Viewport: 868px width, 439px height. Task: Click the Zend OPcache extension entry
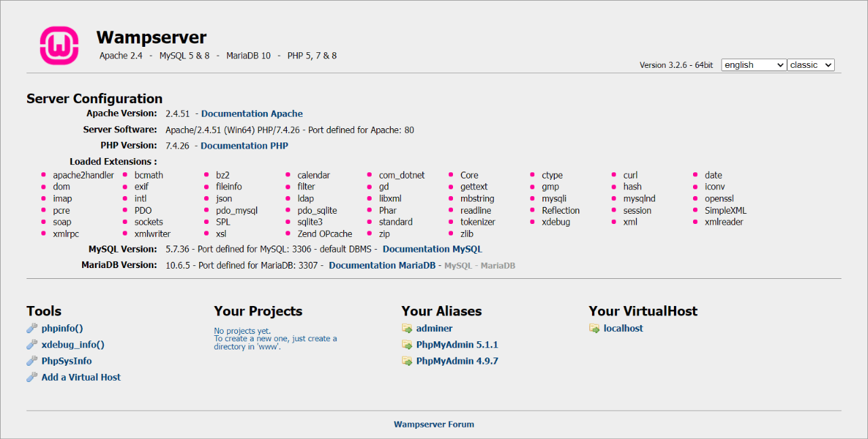tap(325, 234)
